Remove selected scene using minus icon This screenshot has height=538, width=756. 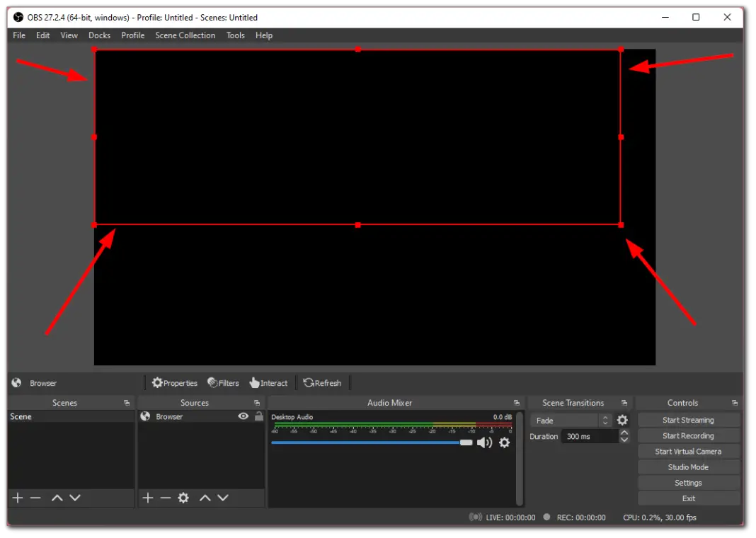pos(35,498)
